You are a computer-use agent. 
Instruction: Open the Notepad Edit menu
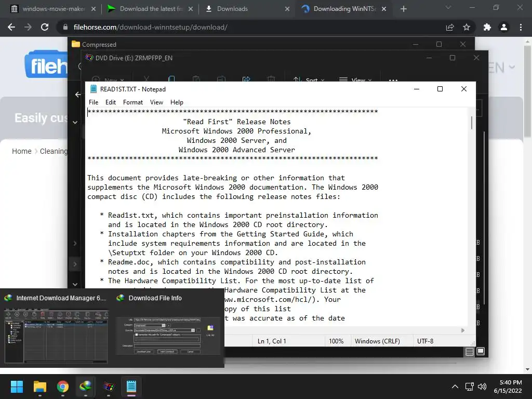(110, 102)
